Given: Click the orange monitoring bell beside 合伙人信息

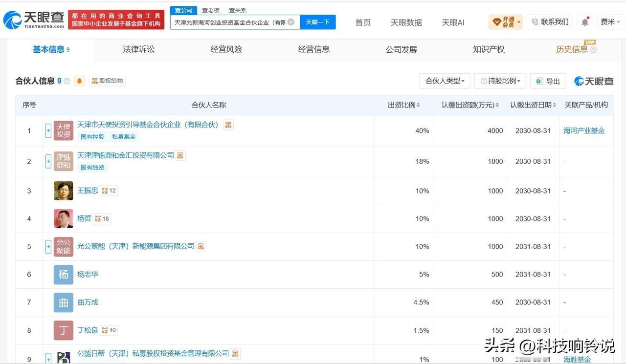Looking at the screenshot, I should (x=79, y=81).
